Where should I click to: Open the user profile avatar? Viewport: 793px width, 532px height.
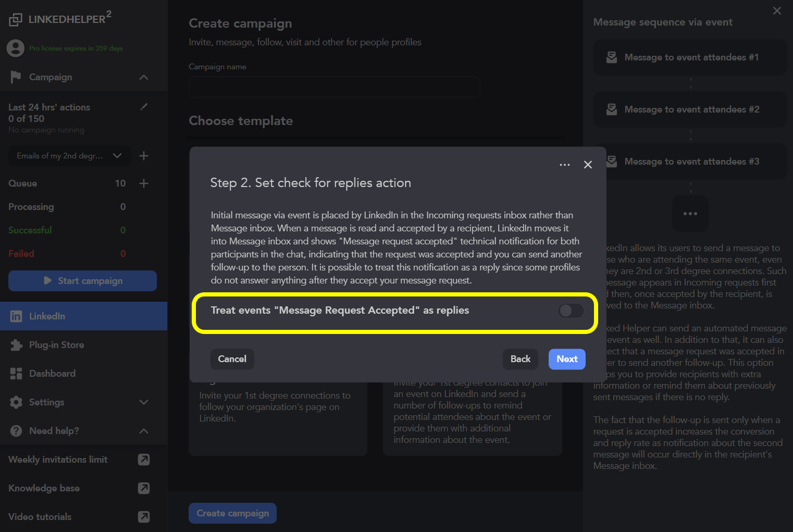tap(16, 48)
